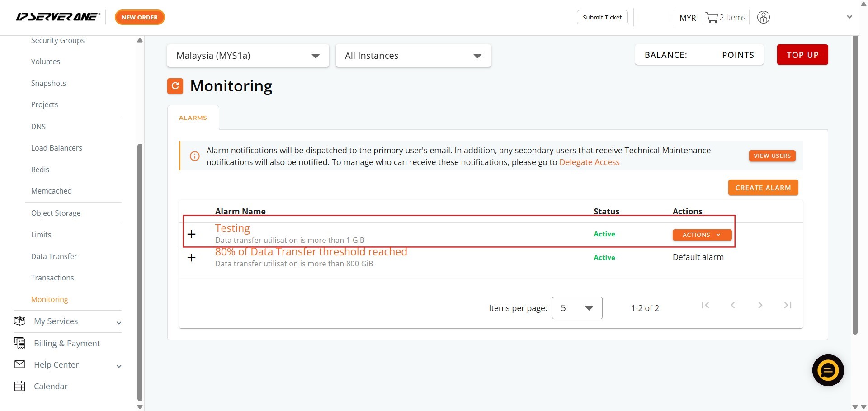This screenshot has height=411, width=868.
Task: Click the sidebar vertical scrollbar
Action: [x=140, y=271]
